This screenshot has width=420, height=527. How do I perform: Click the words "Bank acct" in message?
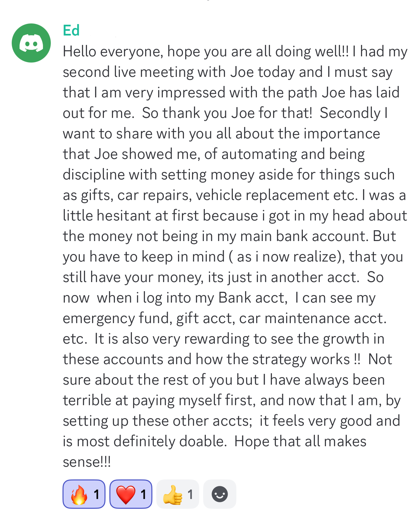[x=252, y=298]
